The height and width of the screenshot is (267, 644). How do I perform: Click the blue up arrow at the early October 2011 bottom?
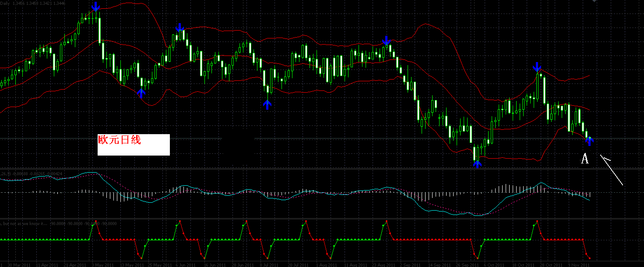click(x=477, y=164)
